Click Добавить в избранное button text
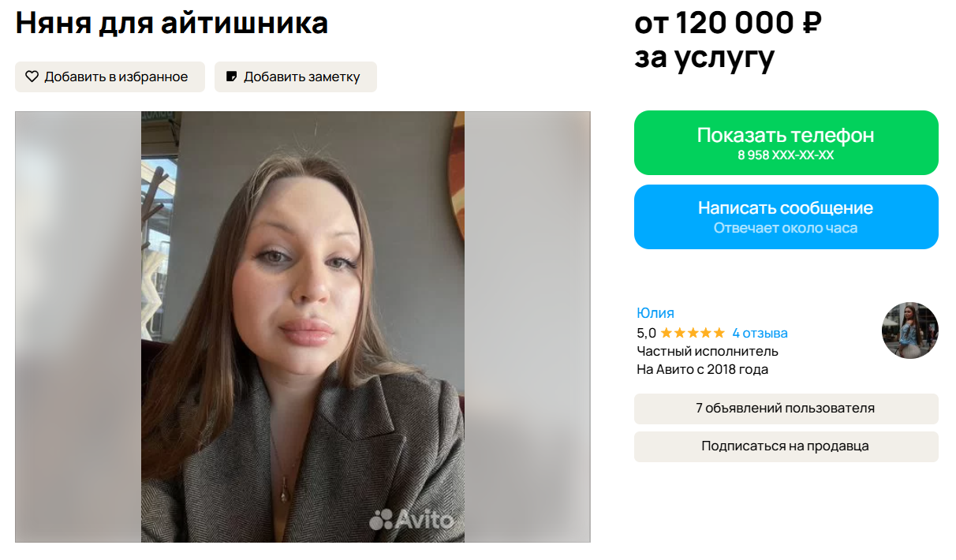The height and width of the screenshot is (560, 956). pos(116,77)
